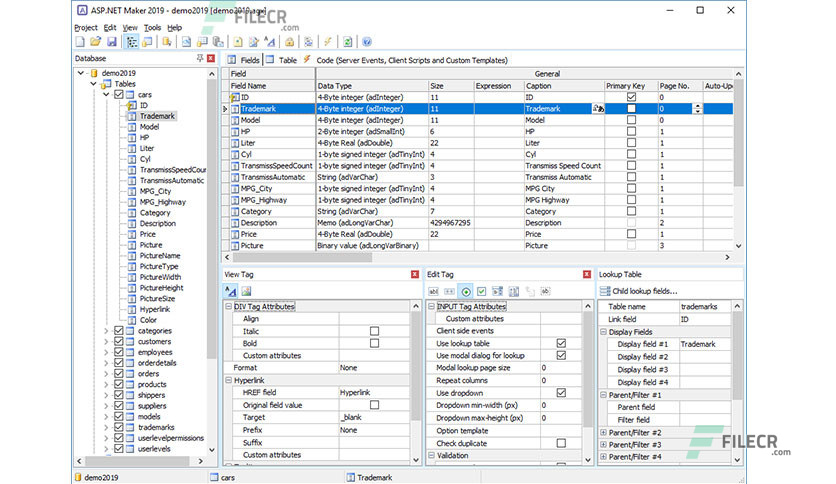Open the Tools menu
836x484 pixels.
tap(152, 28)
